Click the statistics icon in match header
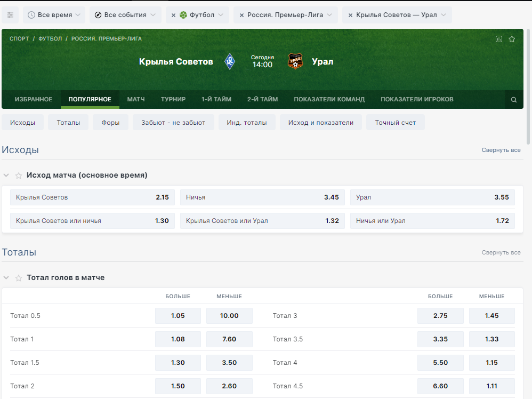Image resolution: width=532 pixels, height=399 pixels. pyautogui.click(x=499, y=39)
